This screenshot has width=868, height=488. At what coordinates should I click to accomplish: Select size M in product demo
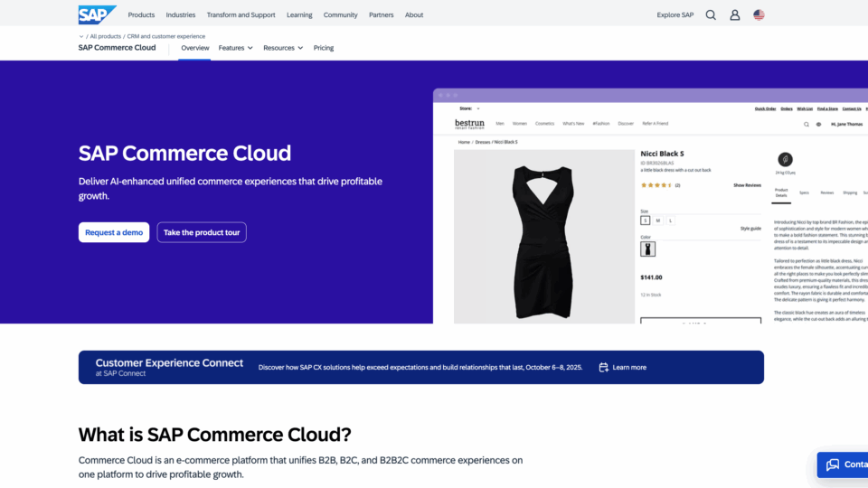(x=657, y=221)
